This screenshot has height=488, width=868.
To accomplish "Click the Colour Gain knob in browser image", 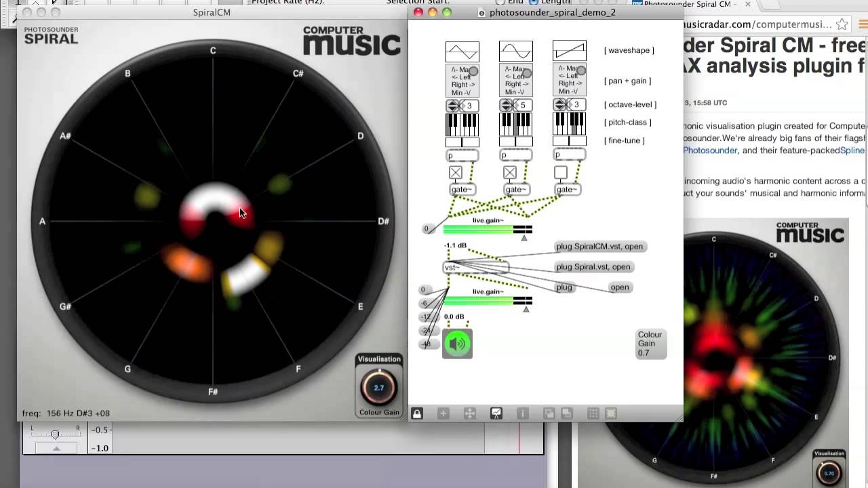I will click(829, 472).
